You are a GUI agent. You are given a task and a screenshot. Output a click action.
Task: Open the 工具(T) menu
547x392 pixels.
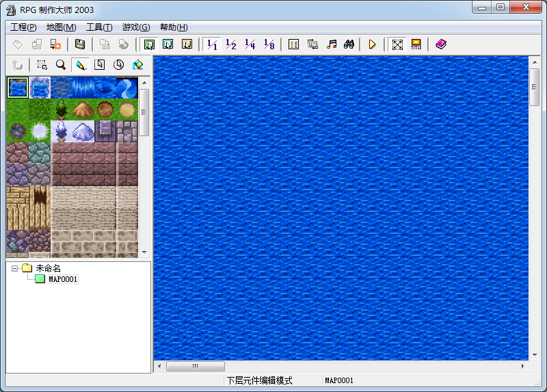99,27
